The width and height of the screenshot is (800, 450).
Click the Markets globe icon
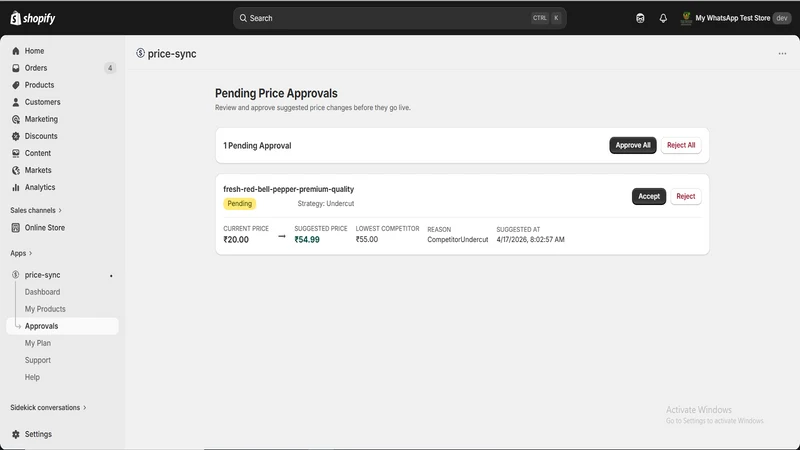[x=16, y=170]
